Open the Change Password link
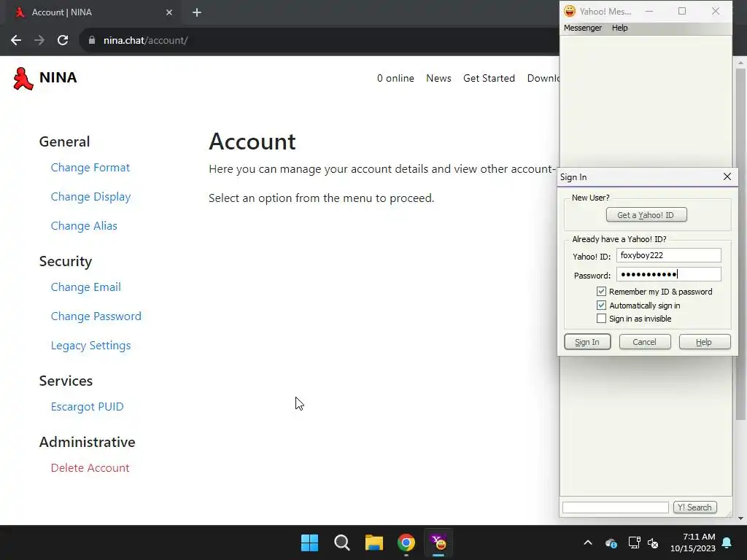The image size is (747, 560). (x=96, y=316)
